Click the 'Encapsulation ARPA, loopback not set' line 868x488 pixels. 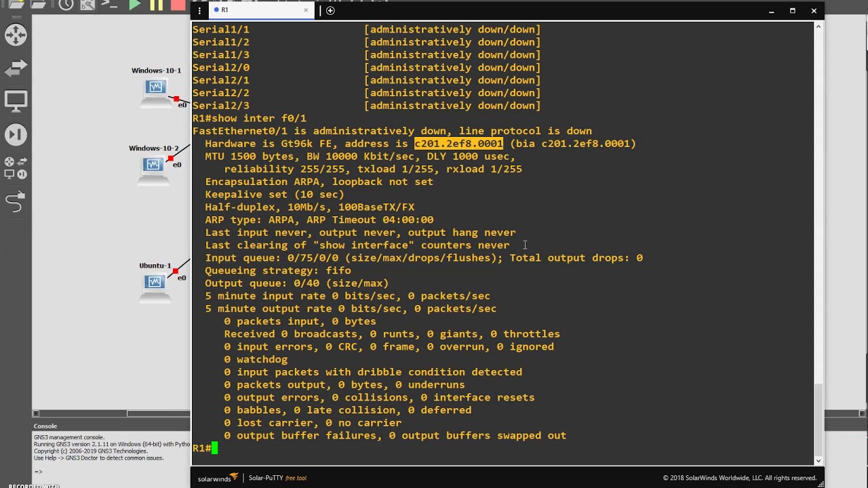click(x=319, y=182)
